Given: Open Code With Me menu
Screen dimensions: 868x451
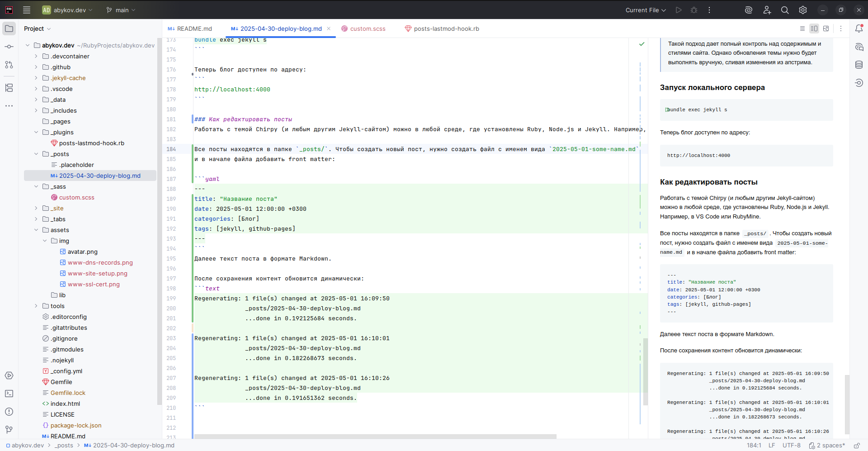Looking at the screenshot, I should click(x=767, y=10).
